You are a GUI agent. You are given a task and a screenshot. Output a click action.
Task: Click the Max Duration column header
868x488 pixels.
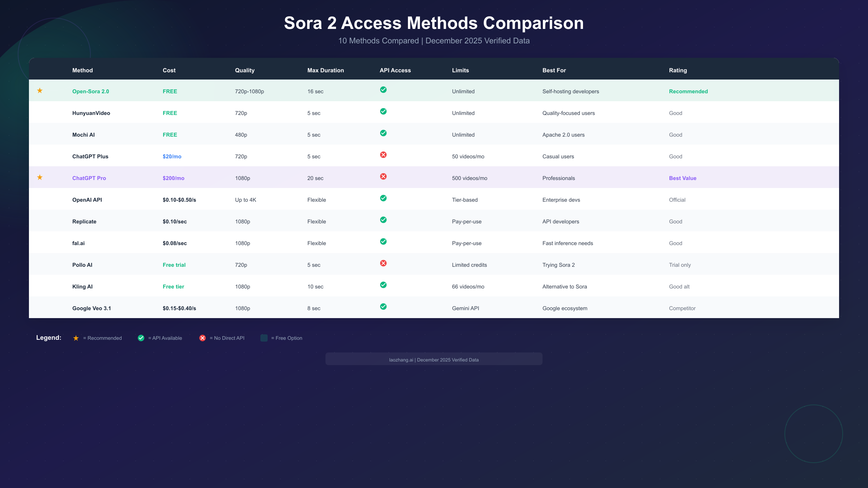[325, 70]
